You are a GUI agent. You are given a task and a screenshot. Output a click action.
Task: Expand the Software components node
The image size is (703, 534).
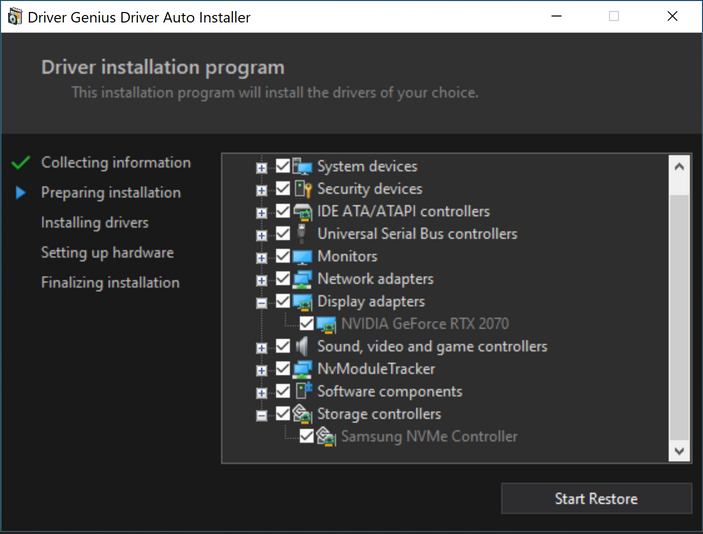(261, 393)
